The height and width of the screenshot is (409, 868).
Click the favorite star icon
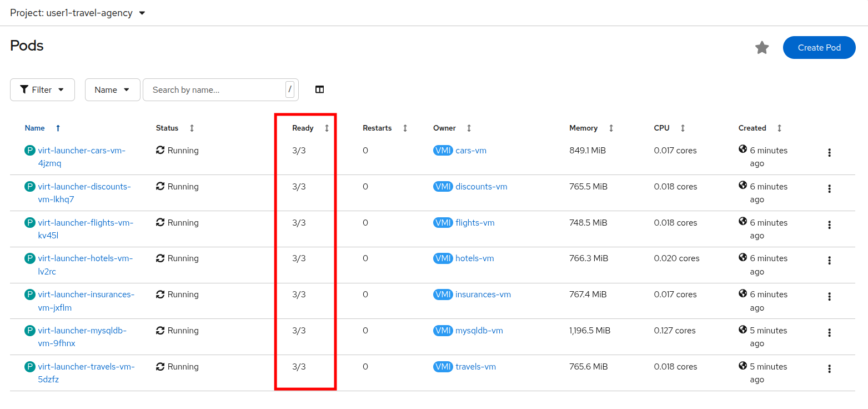(x=762, y=48)
